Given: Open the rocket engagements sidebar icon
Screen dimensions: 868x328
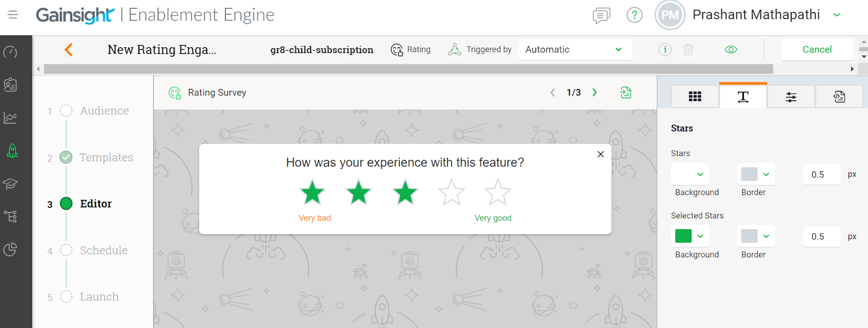Looking at the screenshot, I should [12, 151].
